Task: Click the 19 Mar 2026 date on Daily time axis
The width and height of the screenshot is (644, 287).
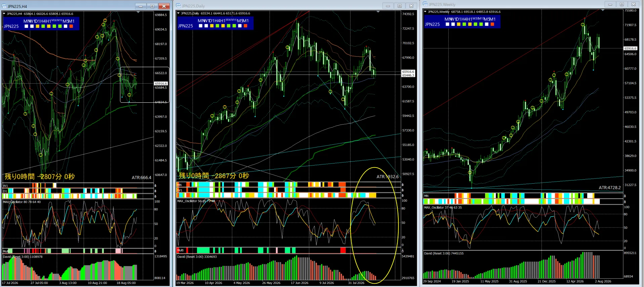Action: [185, 283]
